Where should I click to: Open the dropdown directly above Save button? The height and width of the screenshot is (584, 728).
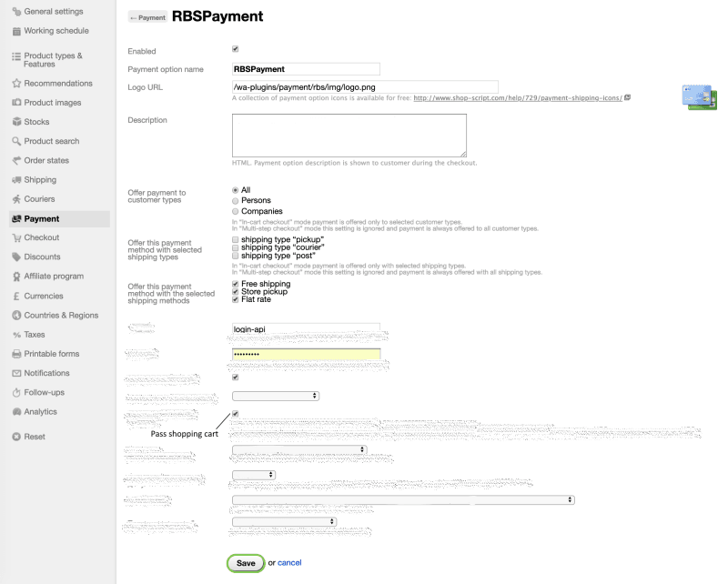[284, 522]
